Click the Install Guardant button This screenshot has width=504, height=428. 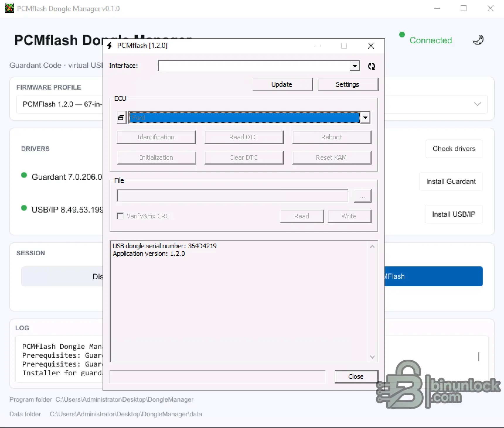[451, 182]
